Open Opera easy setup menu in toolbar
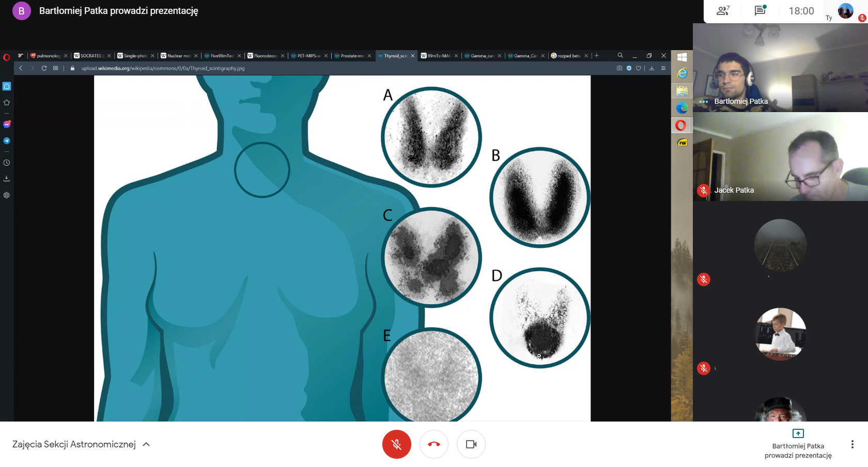 click(x=663, y=68)
